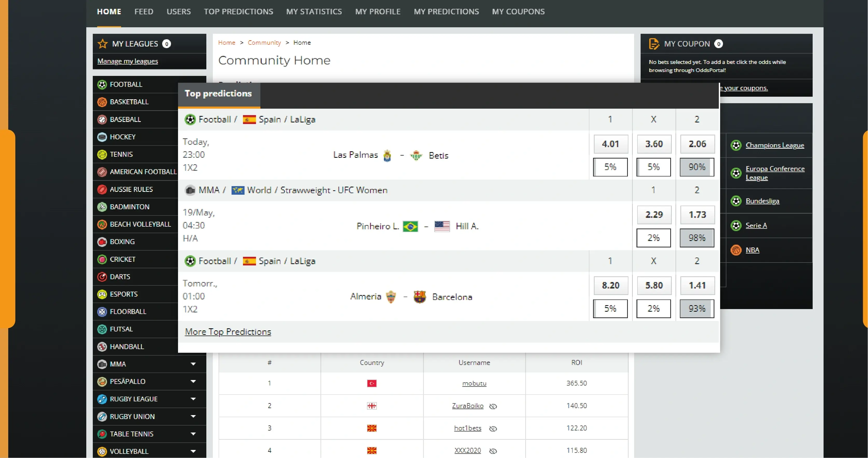Viewport: 868px width, 458px height.
Task: Open MY STATISTICS from the menu
Action: pyautogui.click(x=314, y=11)
